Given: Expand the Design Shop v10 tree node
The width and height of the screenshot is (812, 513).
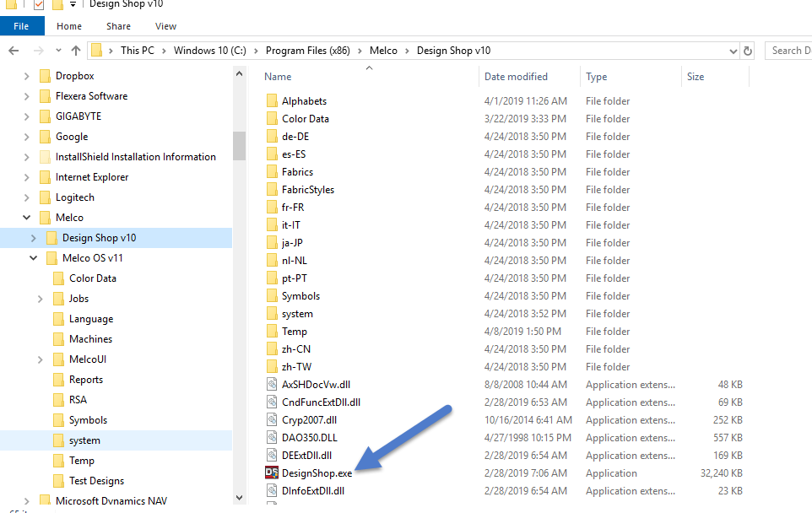Looking at the screenshot, I should coord(34,238).
